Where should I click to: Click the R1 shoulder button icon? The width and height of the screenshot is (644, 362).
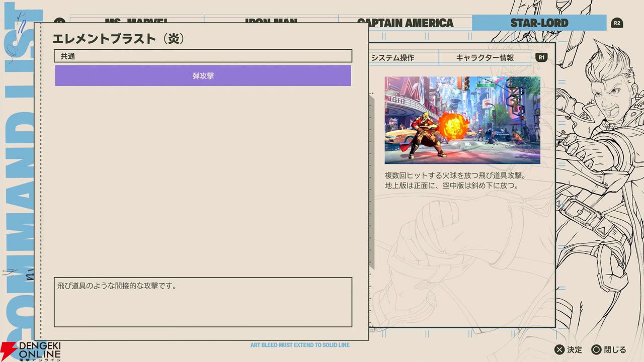(x=541, y=57)
